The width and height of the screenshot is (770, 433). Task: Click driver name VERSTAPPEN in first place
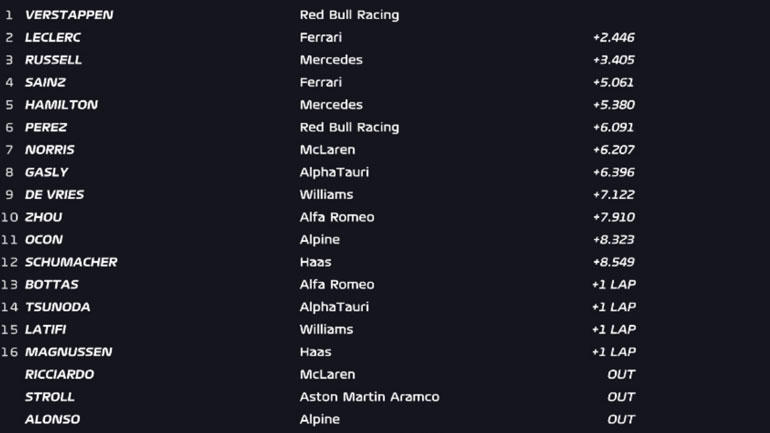coord(69,15)
